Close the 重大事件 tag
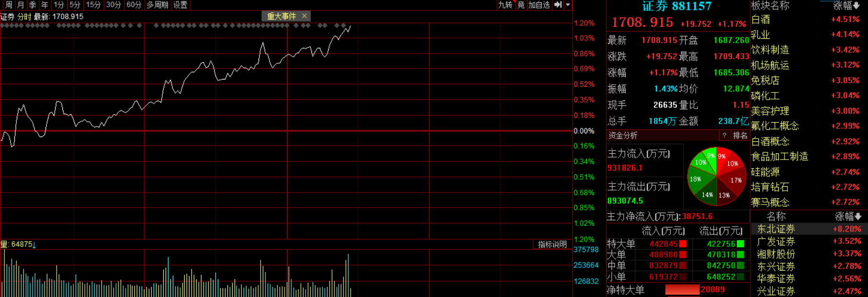868x297 pixels. tap(304, 16)
